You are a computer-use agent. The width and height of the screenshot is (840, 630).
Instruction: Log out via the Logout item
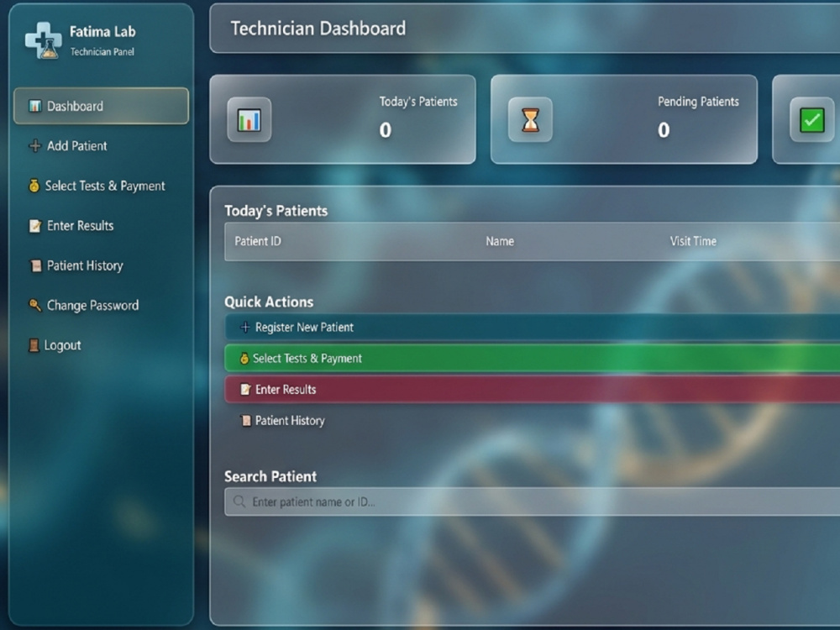(x=102, y=345)
